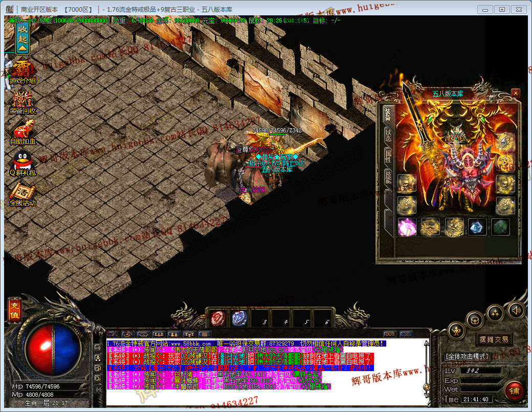Screen dimensions: 532x412
Task: Click the 摆摊交易 stall trade button
Action: pyautogui.click(x=494, y=339)
